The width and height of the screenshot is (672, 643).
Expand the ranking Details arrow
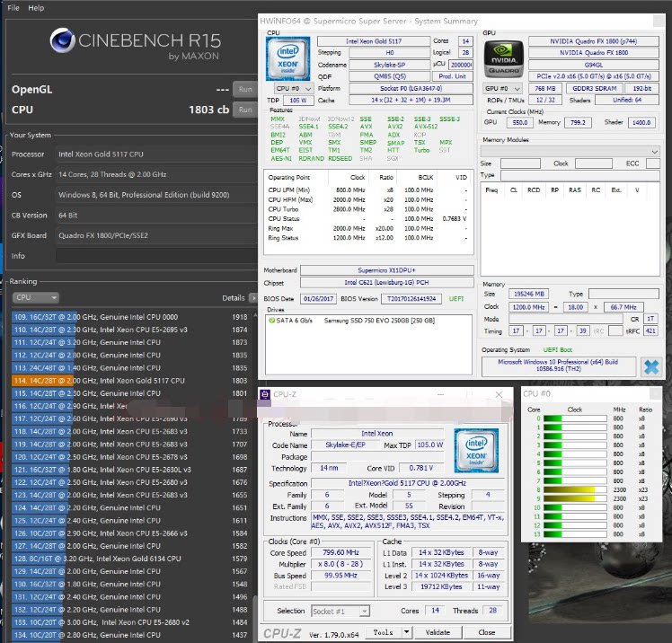pyautogui.click(x=252, y=298)
